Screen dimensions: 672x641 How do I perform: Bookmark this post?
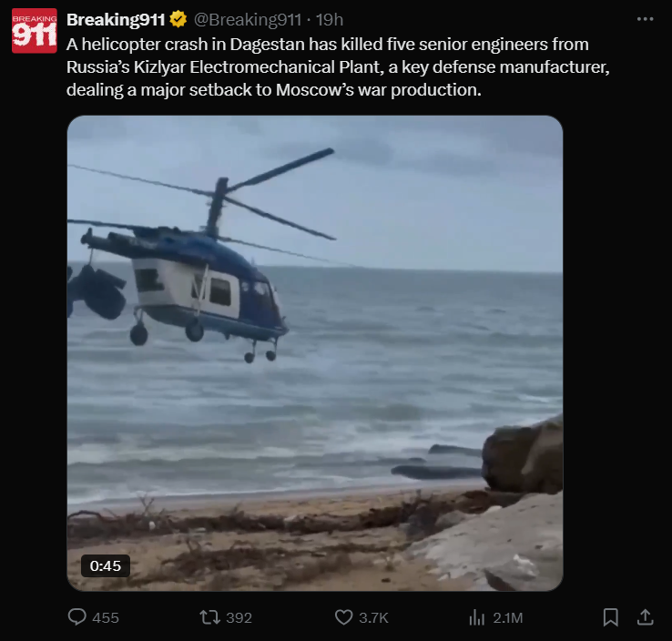tap(610, 617)
